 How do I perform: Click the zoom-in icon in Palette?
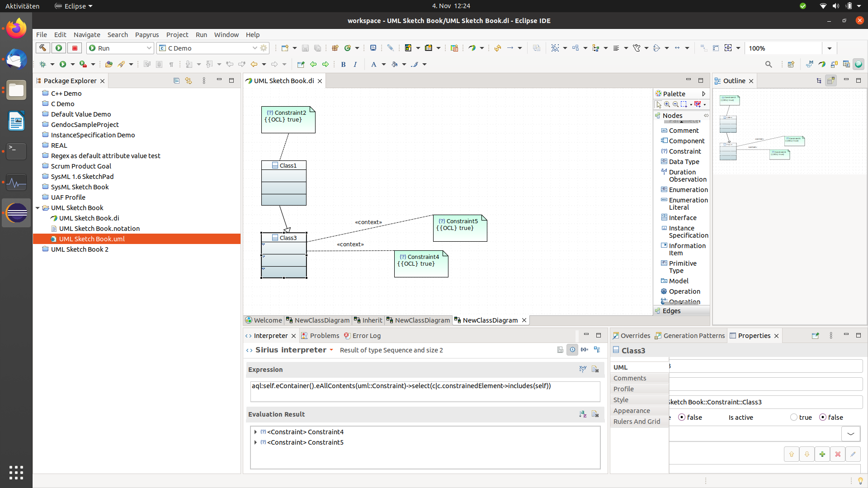667,104
